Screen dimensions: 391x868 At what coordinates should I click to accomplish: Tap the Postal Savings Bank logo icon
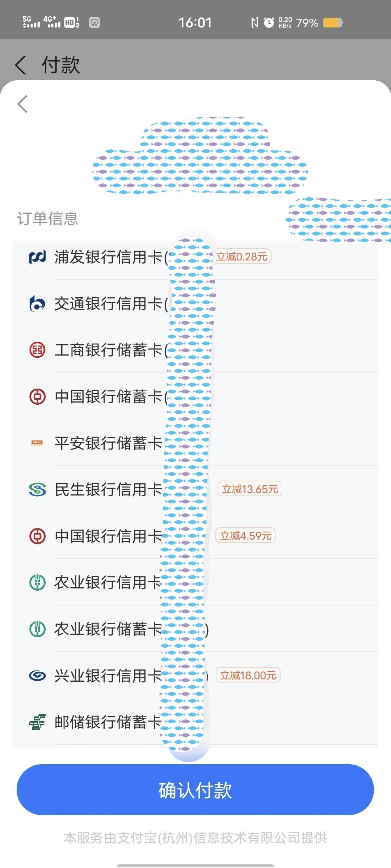37,722
